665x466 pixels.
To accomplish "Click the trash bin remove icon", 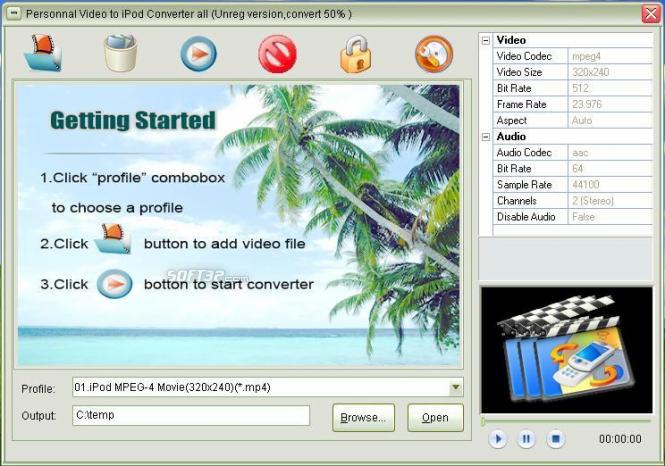I will (121, 53).
